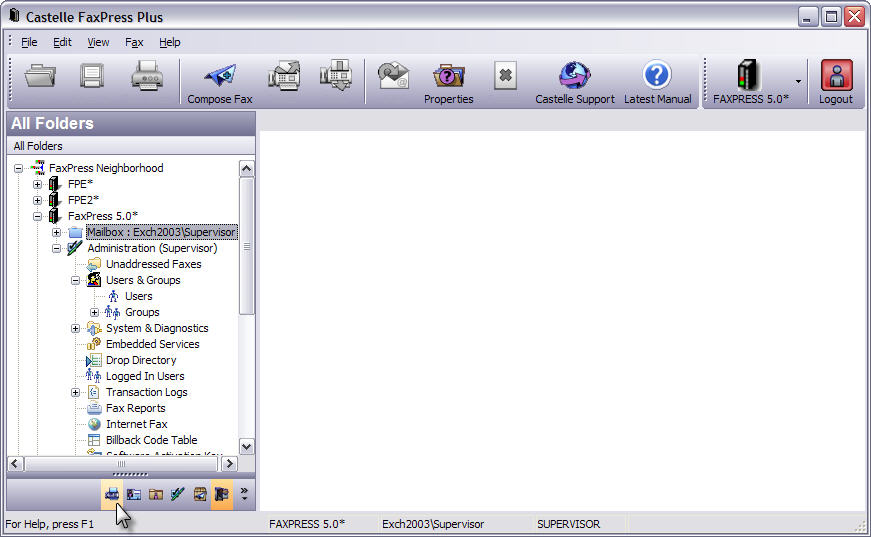871x537 pixels.
Task: Click the tree scroll up arrow
Action: (247, 169)
